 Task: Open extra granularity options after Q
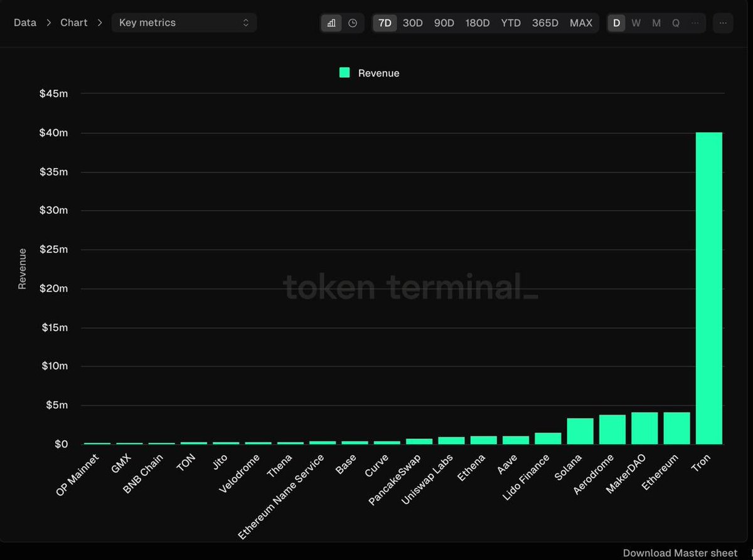click(695, 23)
